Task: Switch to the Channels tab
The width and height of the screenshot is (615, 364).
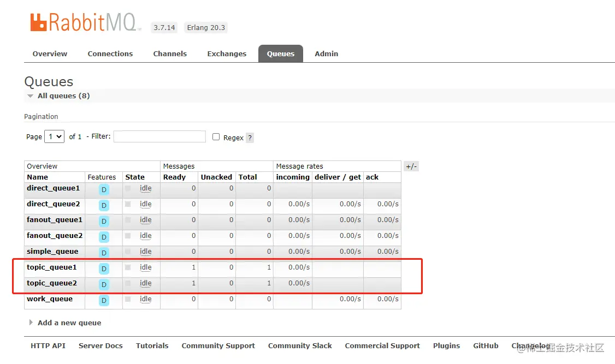Action: coord(170,53)
